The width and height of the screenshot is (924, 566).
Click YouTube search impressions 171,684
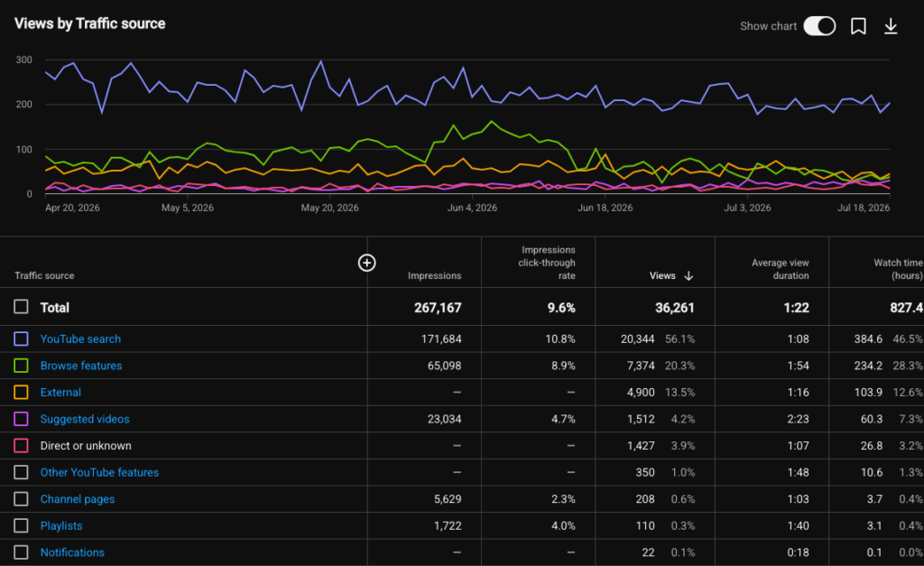click(441, 339)
